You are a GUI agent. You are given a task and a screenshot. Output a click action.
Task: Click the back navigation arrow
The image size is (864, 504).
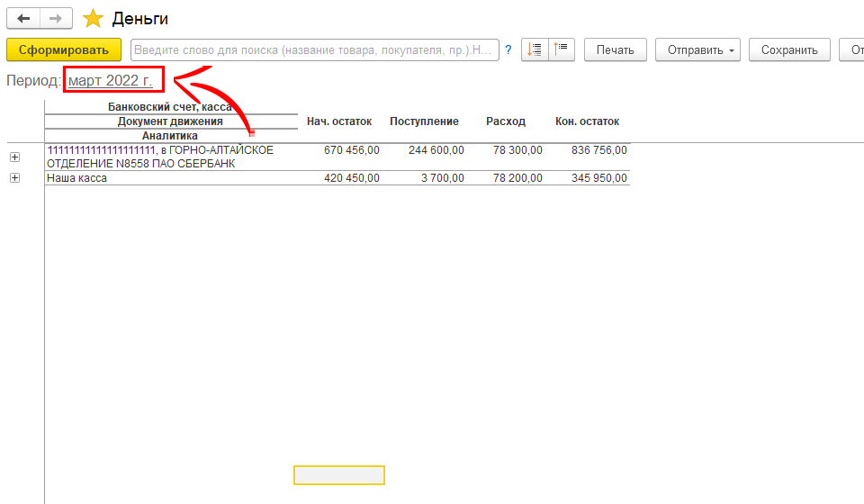[23, 18]
